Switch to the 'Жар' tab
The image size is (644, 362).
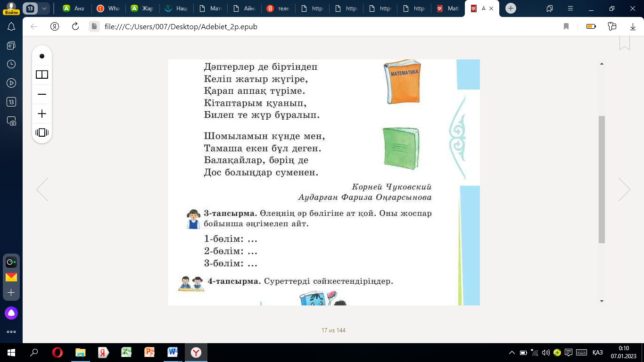141,8
